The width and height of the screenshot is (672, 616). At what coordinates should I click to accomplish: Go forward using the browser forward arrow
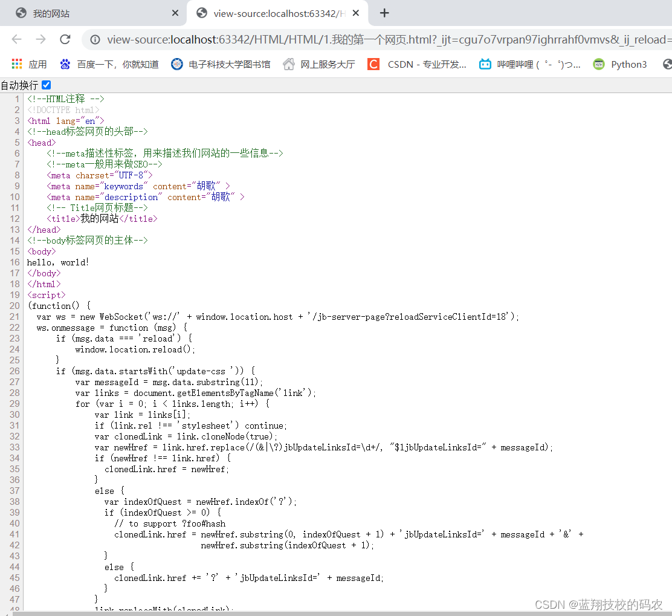[x=40, y=39]
